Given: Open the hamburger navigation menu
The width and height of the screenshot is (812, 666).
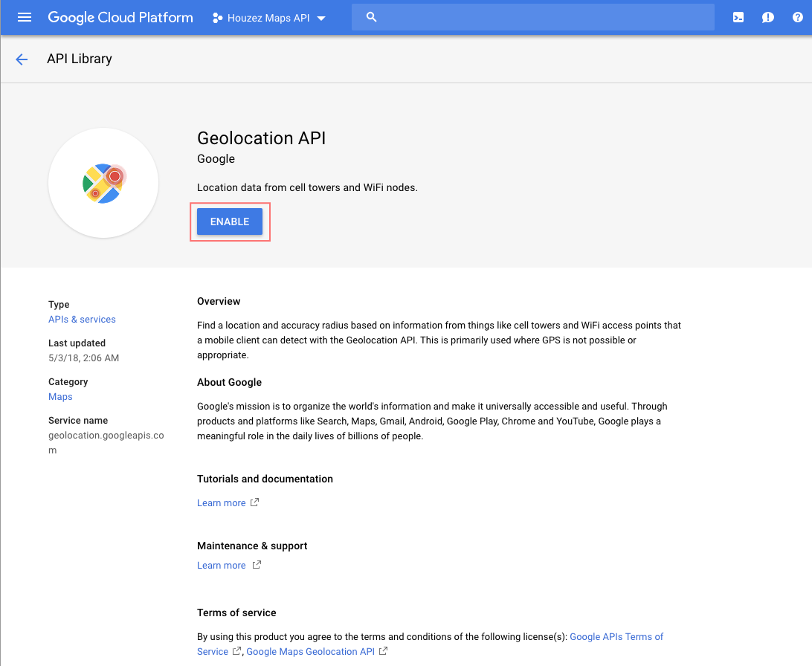Looking at the screenshot, I should point(25,18).
